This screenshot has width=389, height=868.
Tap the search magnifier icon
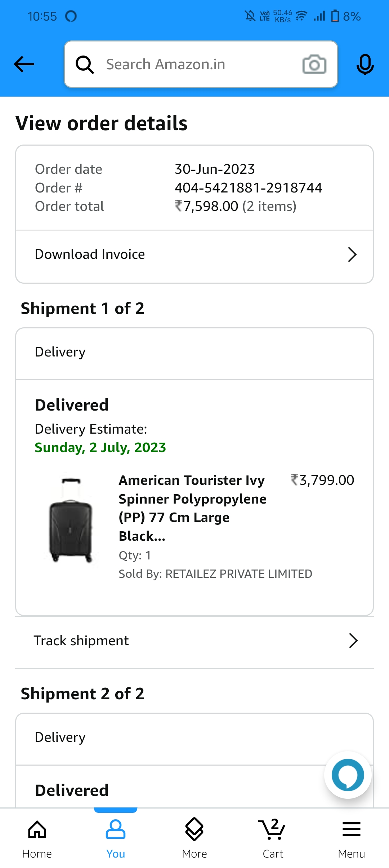point(85,65)
